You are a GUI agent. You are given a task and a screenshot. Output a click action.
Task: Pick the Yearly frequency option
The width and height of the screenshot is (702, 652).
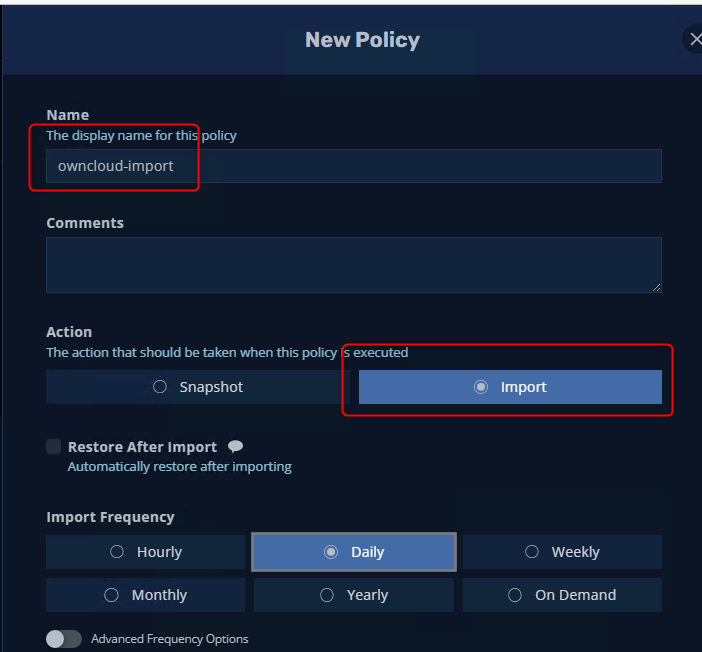[x=354, y=595]
